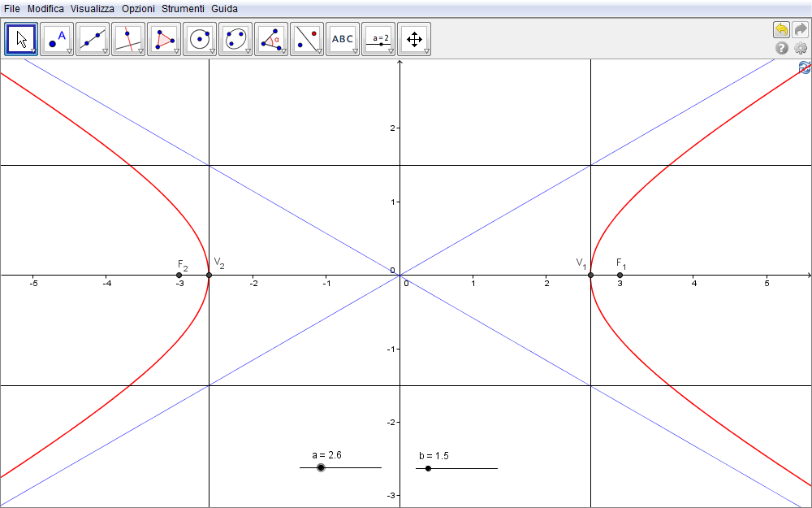
Task: Pick the Perpendicular Line tool
Action: click(x=128, y=38)
